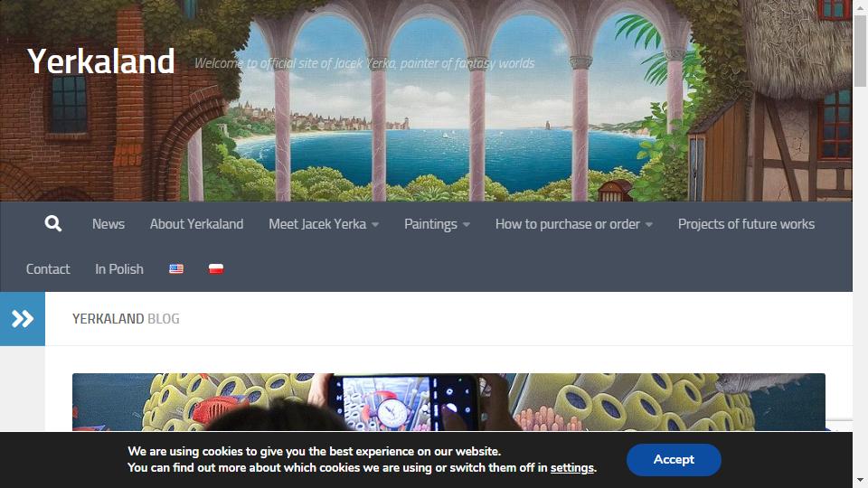Open the featured blog post image

448,402
